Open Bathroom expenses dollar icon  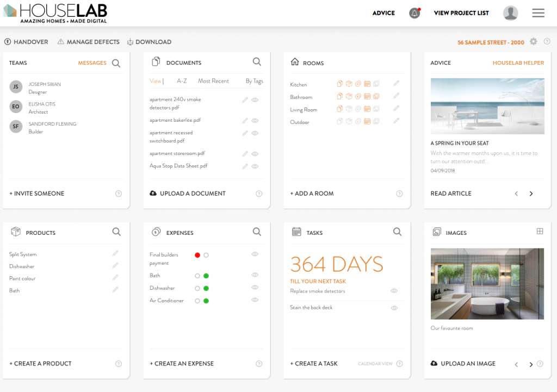(x=358, y=96)
